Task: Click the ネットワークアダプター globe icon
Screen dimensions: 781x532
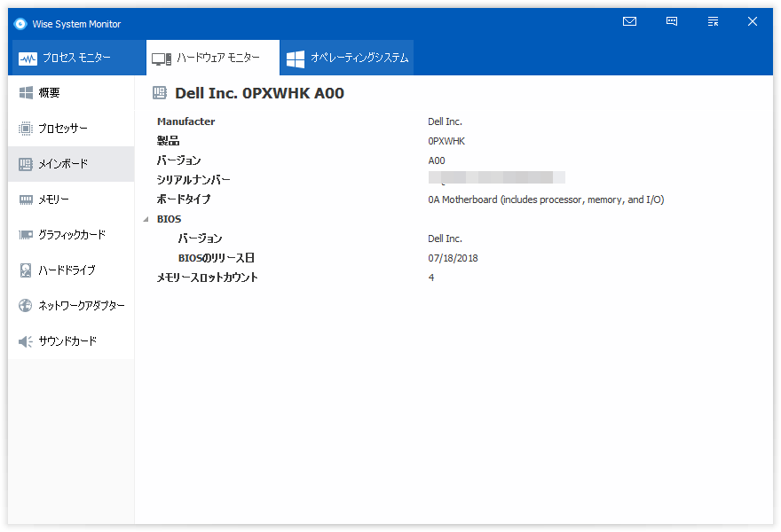Action: pyautogui.click(x=26, y=306)
